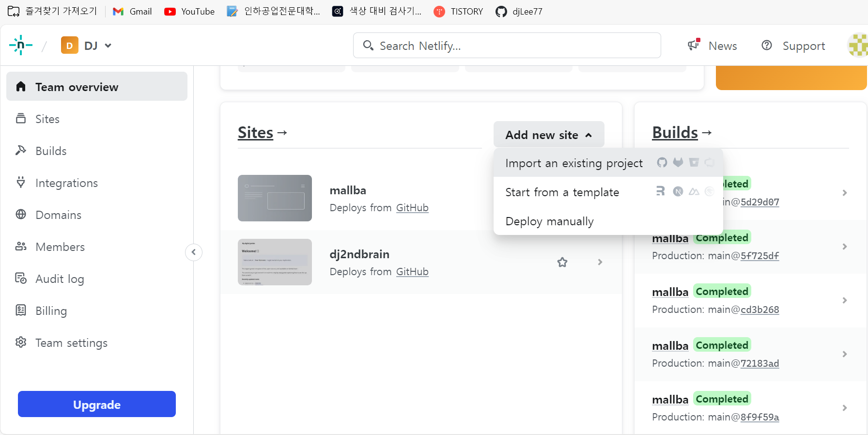Open the mallba site thumbnail
This screenshot has height=435, width=868.
[x=275, y=198]
